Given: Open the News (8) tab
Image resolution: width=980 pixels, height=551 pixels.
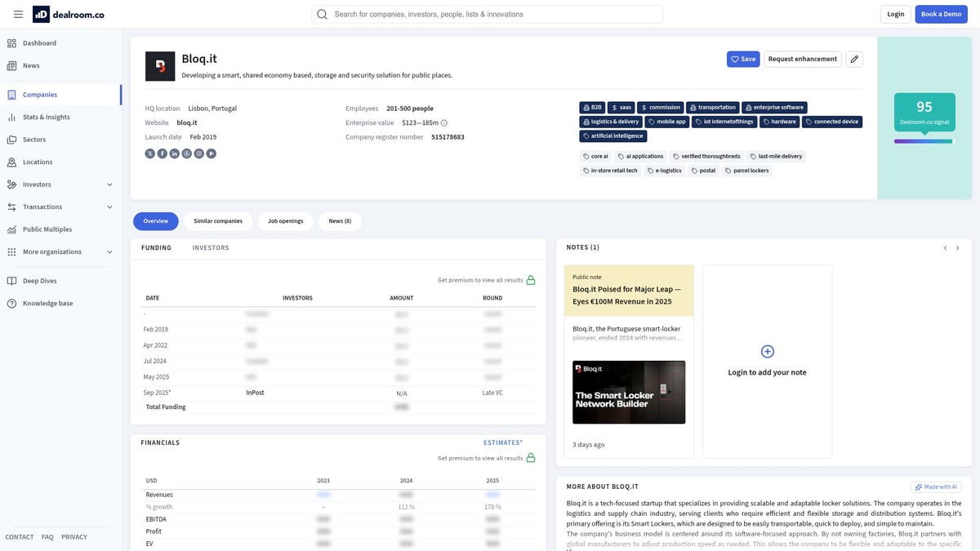Looking at the screenshot, I should (x=340, y=221).
